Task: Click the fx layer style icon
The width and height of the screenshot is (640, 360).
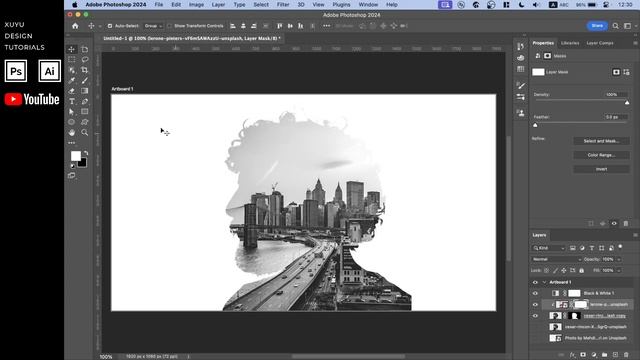Action: (572, 355)
